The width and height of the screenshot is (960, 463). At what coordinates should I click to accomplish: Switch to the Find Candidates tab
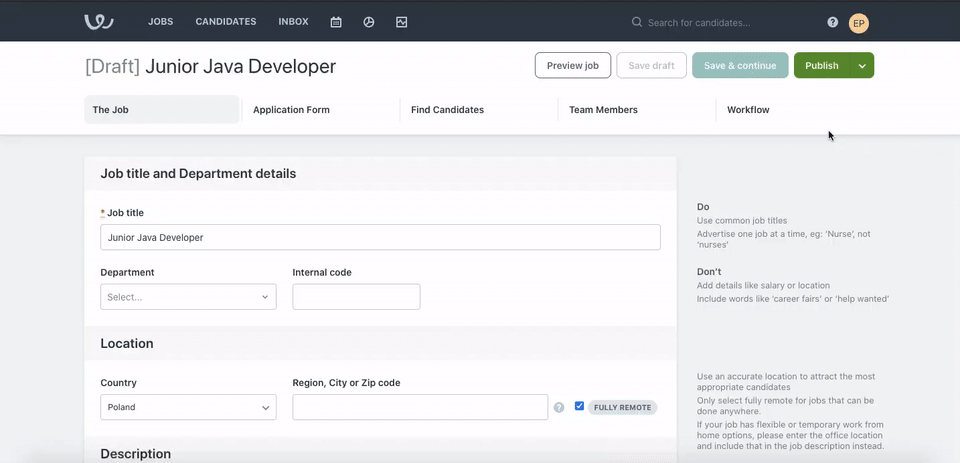tap(448, 110)
